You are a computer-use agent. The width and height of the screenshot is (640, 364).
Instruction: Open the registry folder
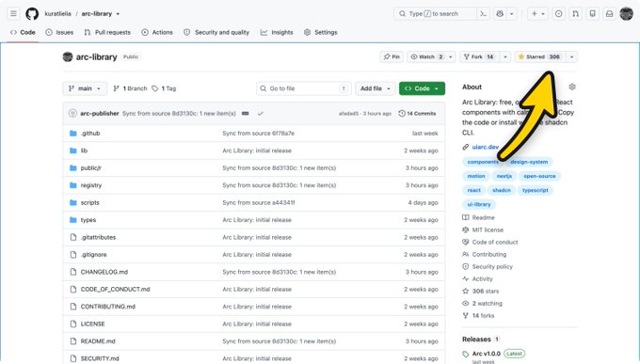(x=91, y=185)
